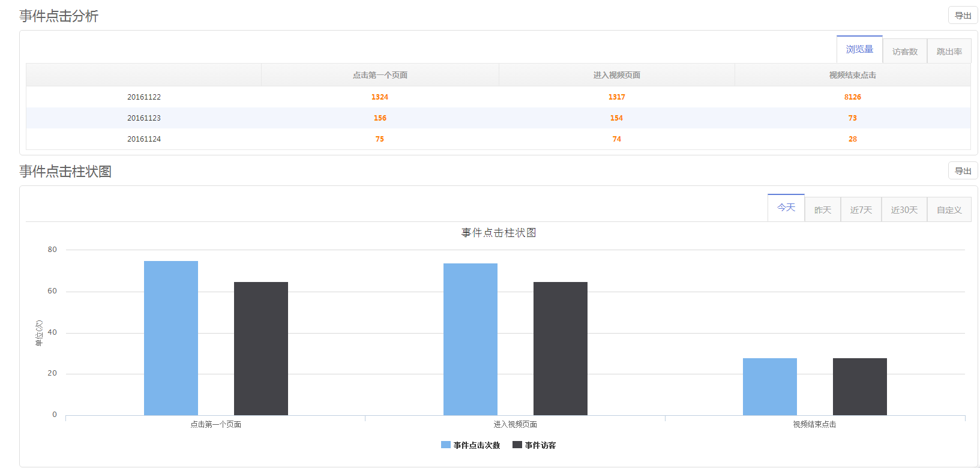
Task: Toggle the 事件点击次数 legend item
Action: point(470,445)
